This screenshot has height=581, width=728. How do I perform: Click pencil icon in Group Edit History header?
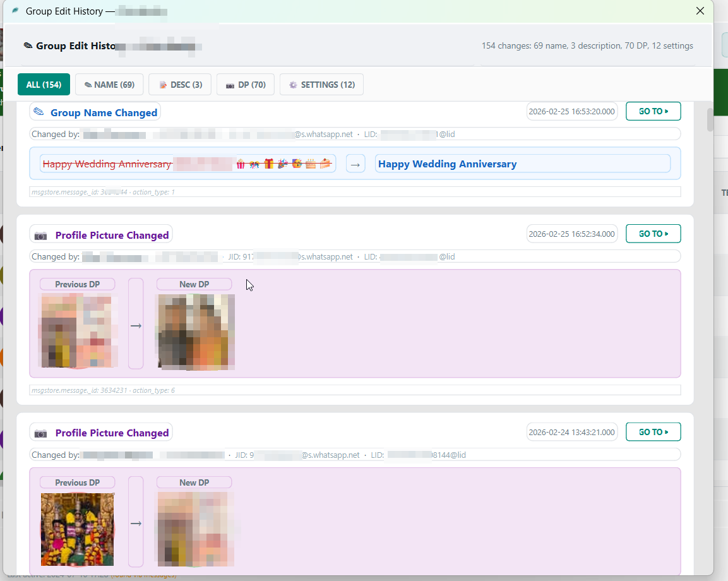(28, 45)
